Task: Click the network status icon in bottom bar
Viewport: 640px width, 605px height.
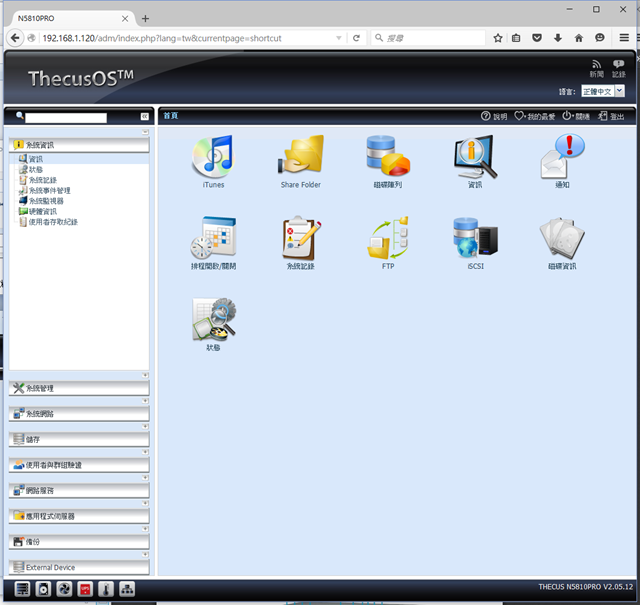Action: [x=127, y=589]
